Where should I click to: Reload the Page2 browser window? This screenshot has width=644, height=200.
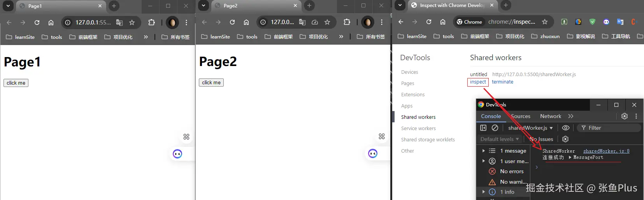[232, 22]
